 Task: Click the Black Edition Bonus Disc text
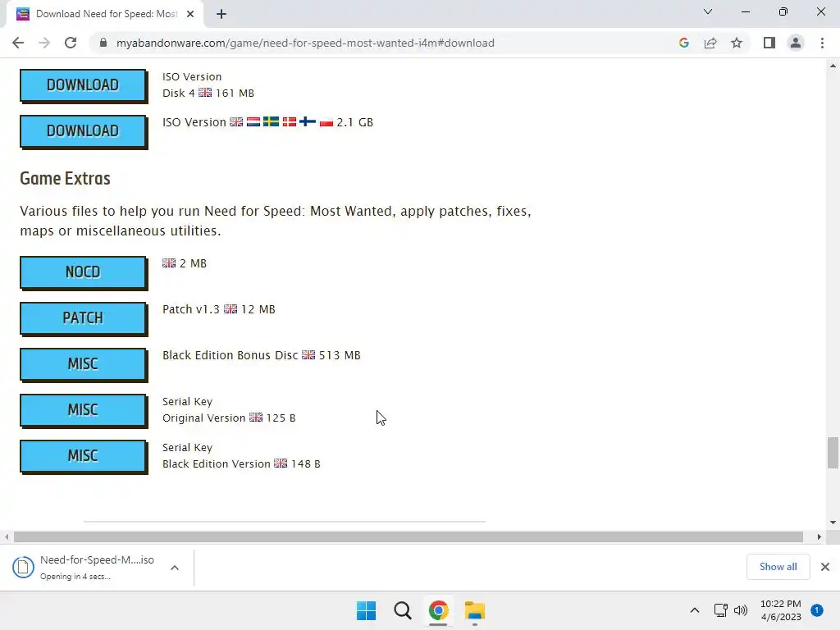pyautogui.click(x=231, y=355)
